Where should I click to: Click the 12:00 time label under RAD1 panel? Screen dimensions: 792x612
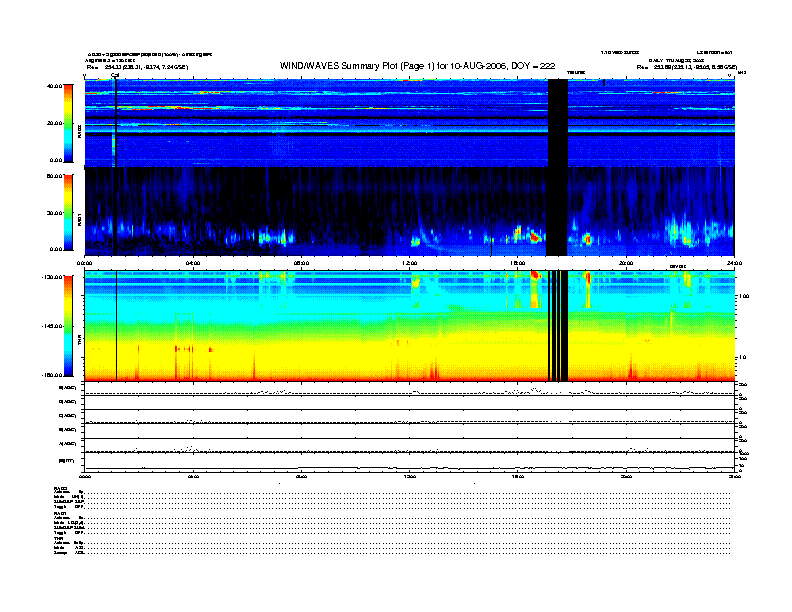point(410,263)
